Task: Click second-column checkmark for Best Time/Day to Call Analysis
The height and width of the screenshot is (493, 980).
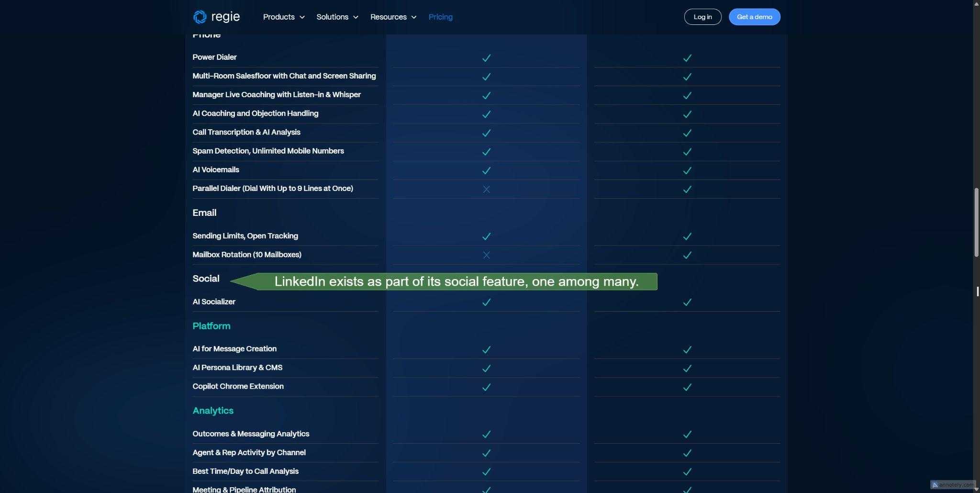Action: (x=687, y=471)
